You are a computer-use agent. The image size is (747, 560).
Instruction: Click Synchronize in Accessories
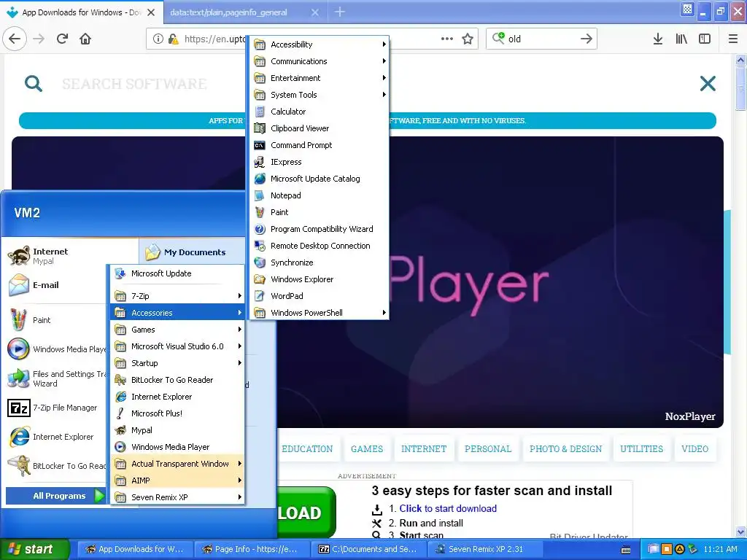click(320, 262)
